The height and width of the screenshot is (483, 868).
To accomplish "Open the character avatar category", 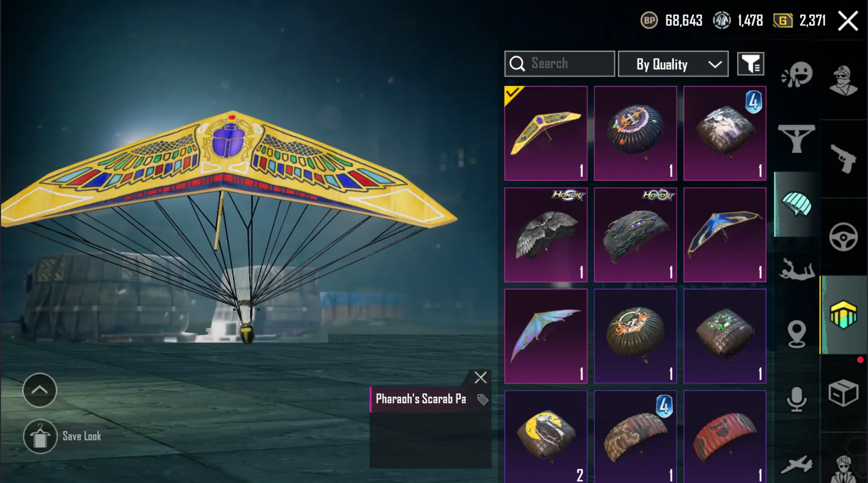I will point(843,80).
